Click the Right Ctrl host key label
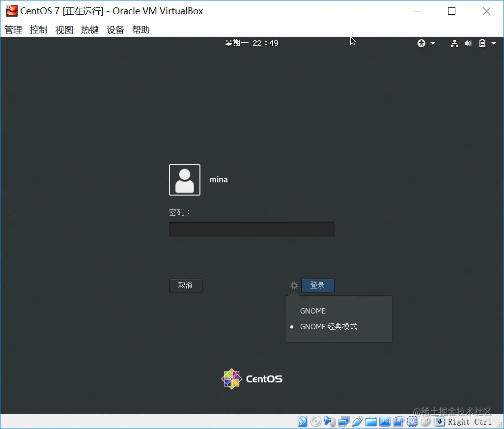 470,422
